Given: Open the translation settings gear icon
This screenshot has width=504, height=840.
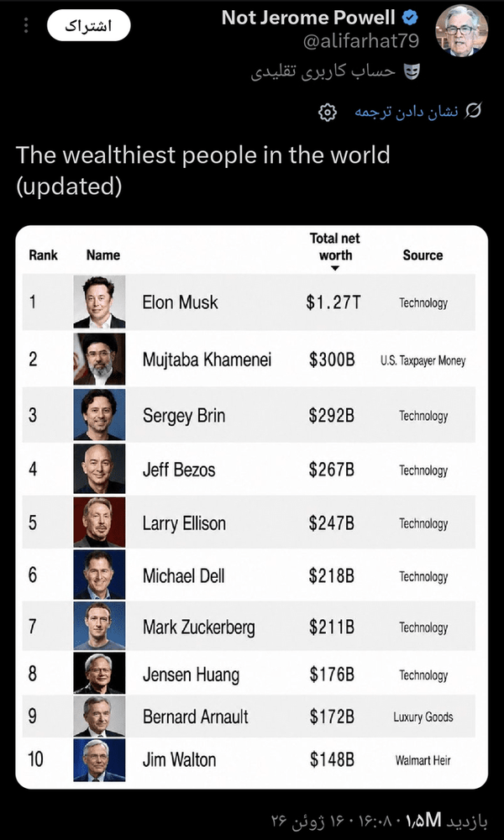Looking at the screenshot, I should click(328, 112).
